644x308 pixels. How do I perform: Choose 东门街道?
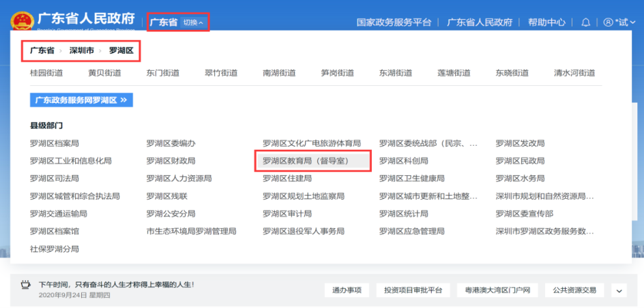[163, 74]
